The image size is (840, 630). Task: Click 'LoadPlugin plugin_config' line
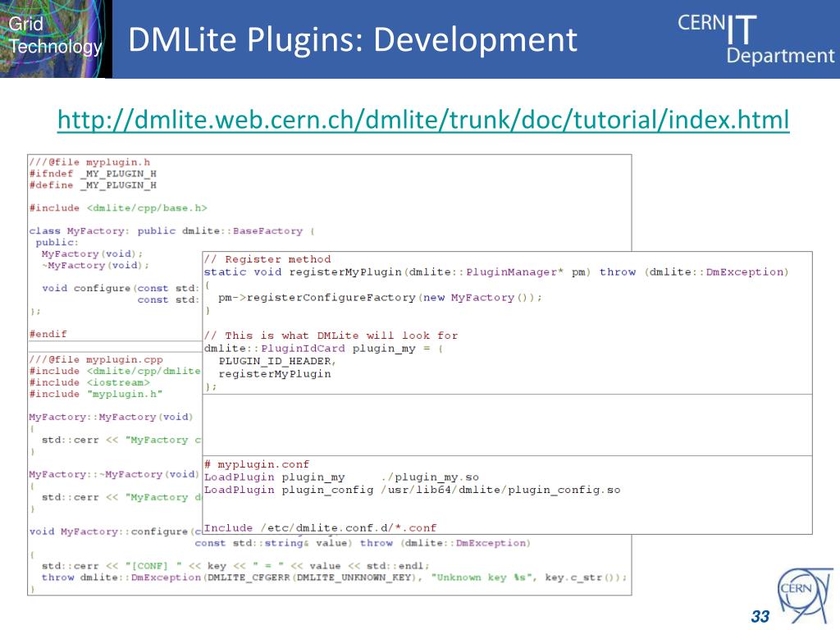coord(412,490)
